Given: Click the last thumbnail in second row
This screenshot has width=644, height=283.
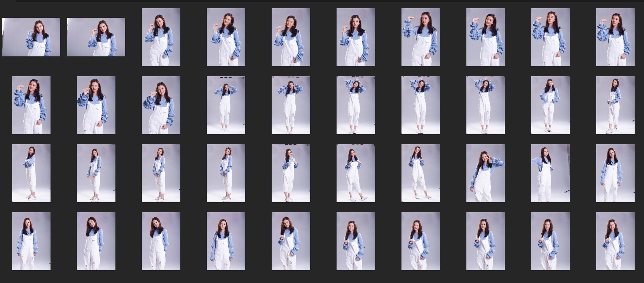Looking at the screenshot, I should (x=615, y=105).
